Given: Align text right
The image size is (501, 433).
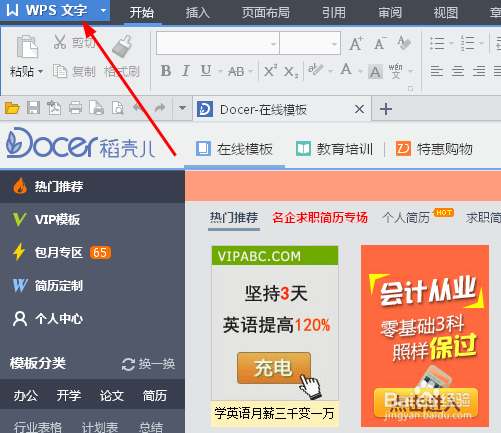Looking at the screenshot, I should pyautogui.click(x=479, y=71).
